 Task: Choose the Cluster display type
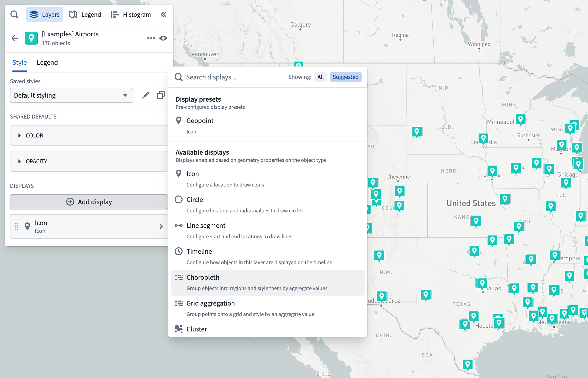[x=196, y=329]
